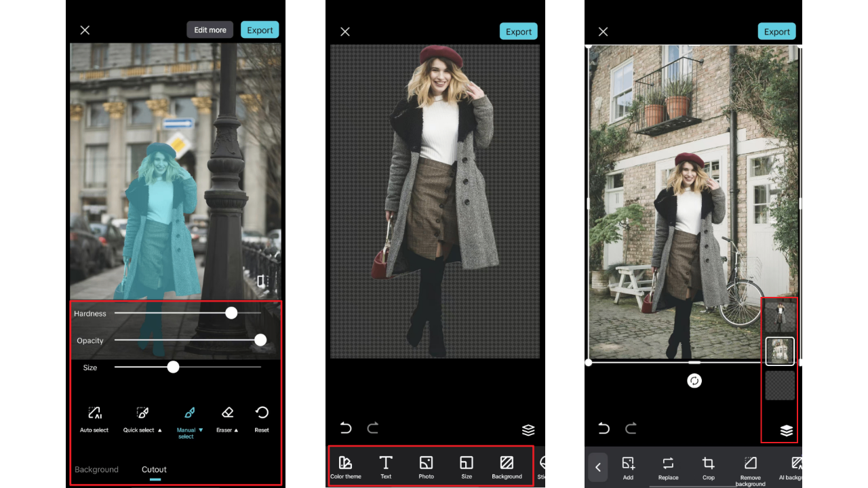This screenshot has height=488, width=868.
Task: Reset the cutout selection
Action: pyautogui.click(x=262, y=420)
